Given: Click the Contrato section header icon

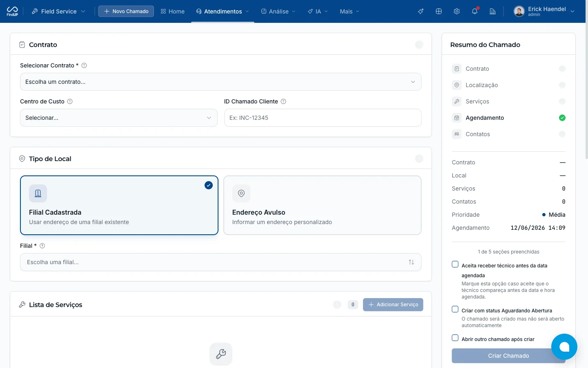Looking at the screenshot, I should [x=22, y=45].
